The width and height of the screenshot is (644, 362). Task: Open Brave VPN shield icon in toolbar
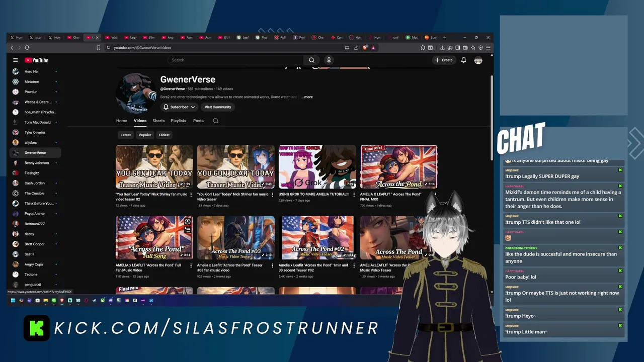[x=480, y=48]
